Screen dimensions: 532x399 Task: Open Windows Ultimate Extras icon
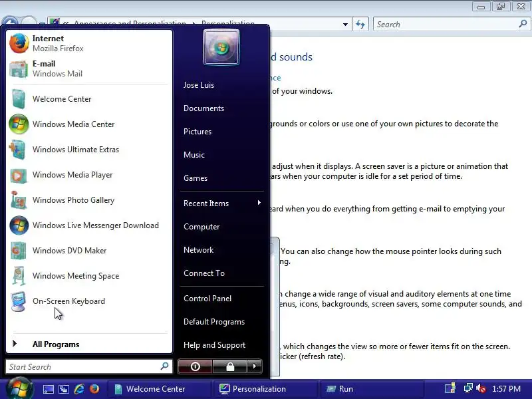(18, 150)
